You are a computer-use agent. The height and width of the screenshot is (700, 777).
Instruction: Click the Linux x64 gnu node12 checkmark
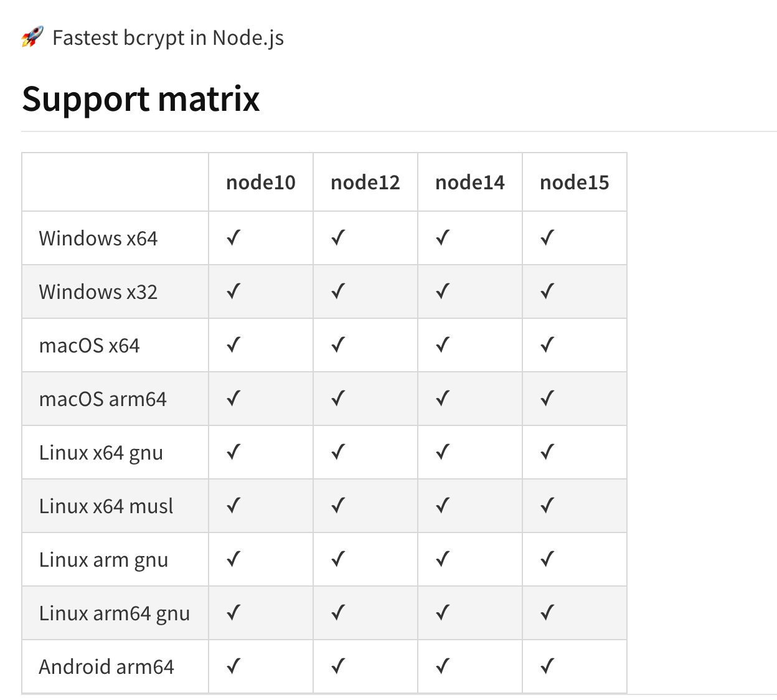tap(338, 452)
